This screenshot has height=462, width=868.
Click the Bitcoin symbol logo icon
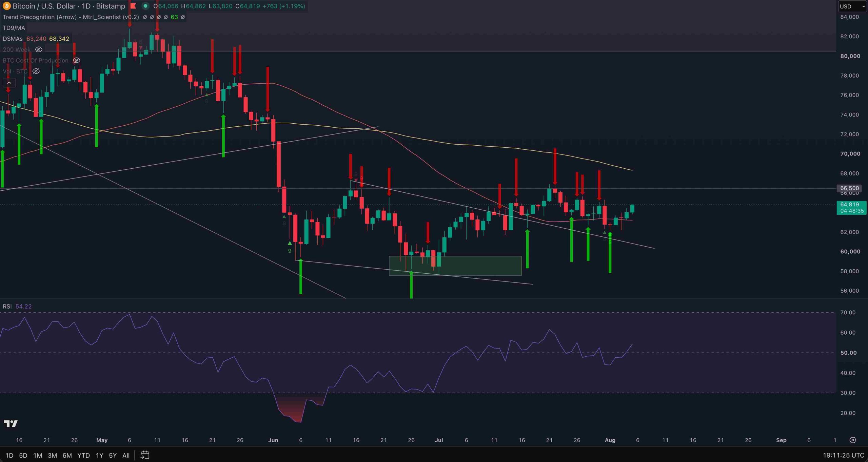[x=6, y=6]
